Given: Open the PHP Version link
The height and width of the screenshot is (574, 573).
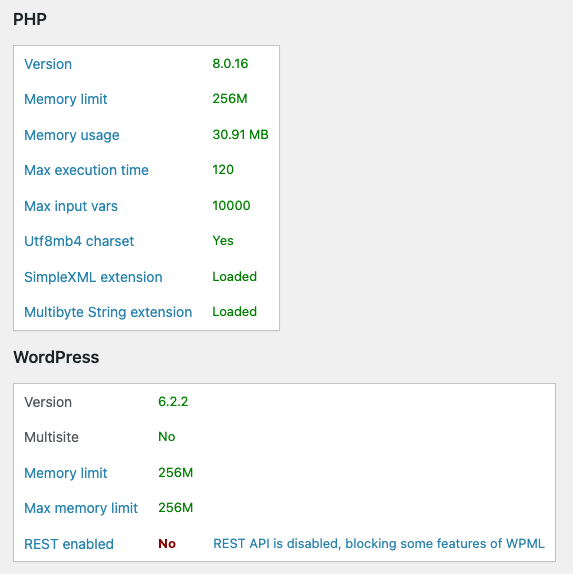Looking at the screenshot, I should tap(48, 64).
